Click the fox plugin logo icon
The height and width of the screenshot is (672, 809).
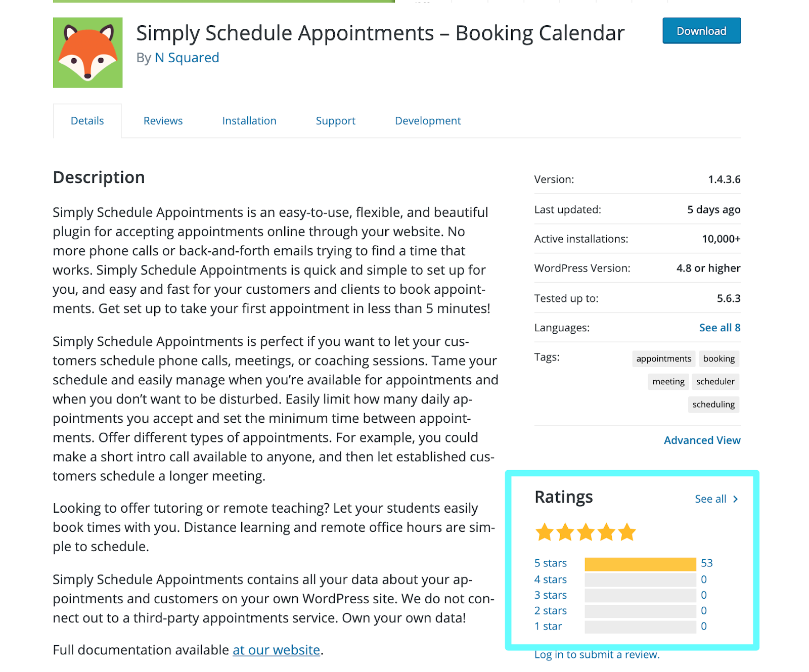[x=87, y=53]
